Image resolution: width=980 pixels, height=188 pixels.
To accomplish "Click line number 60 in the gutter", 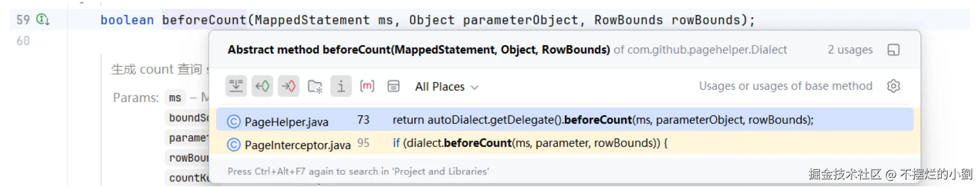I will pyautogui.click(x=23, y=41).
